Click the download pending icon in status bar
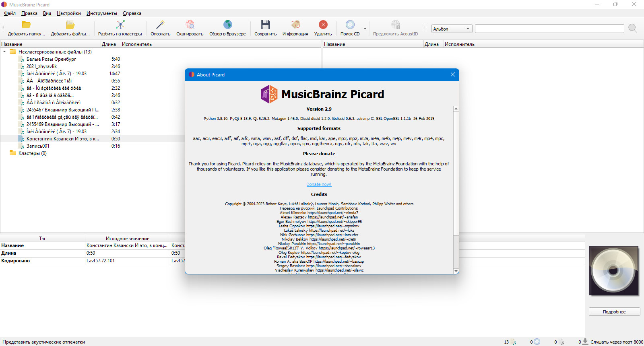The height and width of the screenshot is (346, 644). coord(586,342)
